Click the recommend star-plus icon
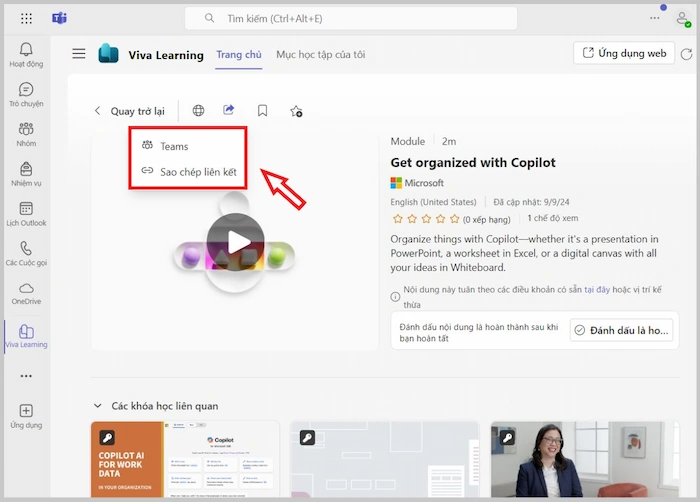Screen dimensions: 700x502 296,111
